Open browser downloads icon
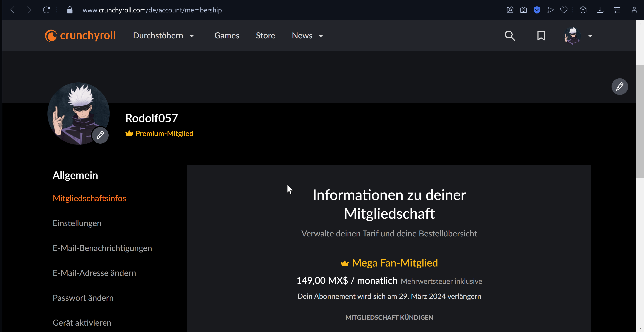 [600, 10]
